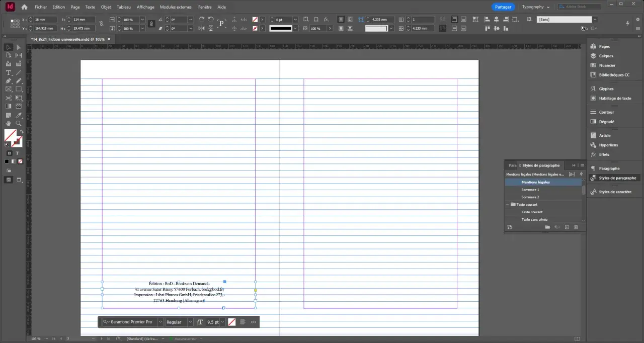The width and height of the screenshot is (644, 343).
Task: Open the Affichage menu
Action: 145,7
